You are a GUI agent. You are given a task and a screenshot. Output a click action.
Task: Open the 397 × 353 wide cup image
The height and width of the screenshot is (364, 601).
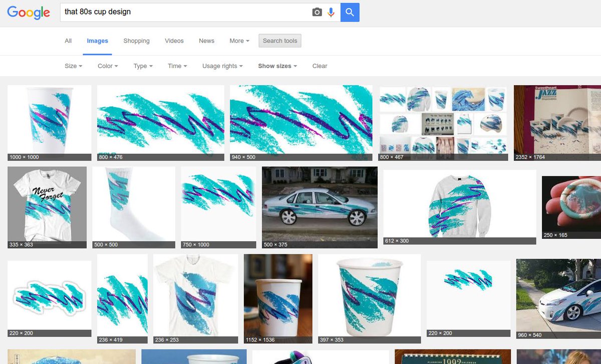coord(370,299)
